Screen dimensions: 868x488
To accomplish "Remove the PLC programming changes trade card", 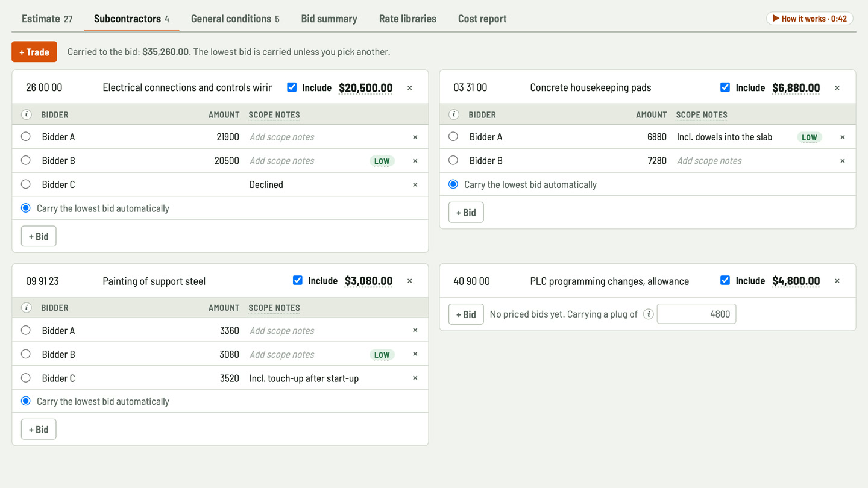I will [x=837, y=281].
